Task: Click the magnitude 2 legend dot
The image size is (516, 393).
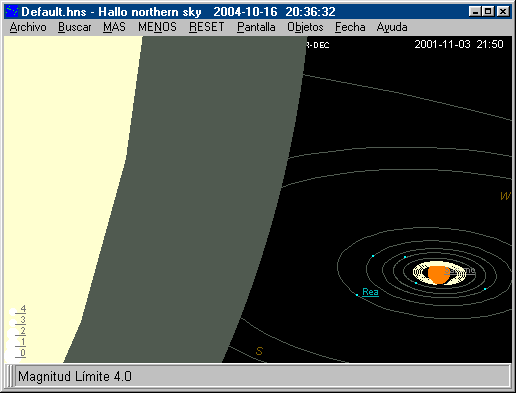Action: coord(13,333)
